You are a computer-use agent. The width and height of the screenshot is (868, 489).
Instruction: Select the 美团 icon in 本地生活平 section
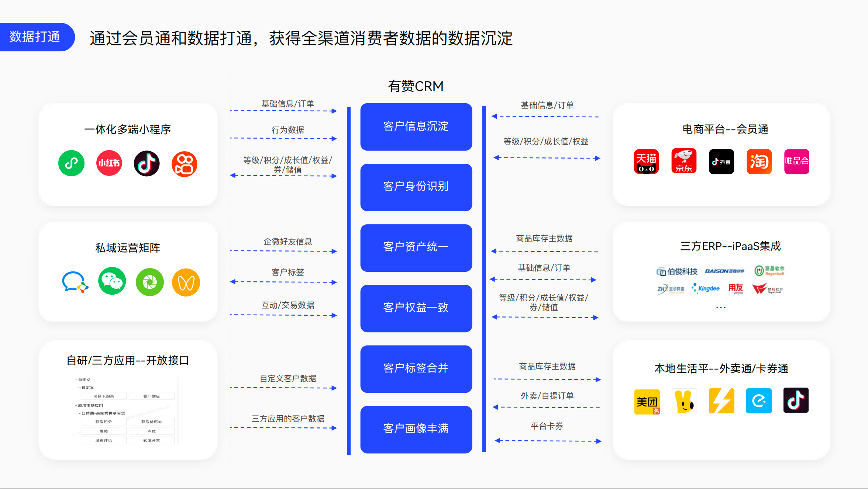(x=647, y=401)
